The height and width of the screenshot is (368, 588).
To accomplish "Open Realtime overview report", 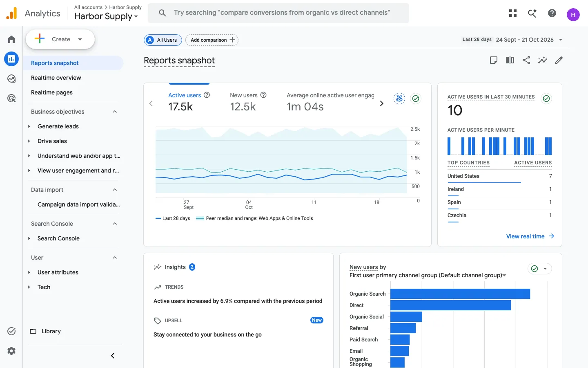I will pyautogui.click(x=56, y=78).
